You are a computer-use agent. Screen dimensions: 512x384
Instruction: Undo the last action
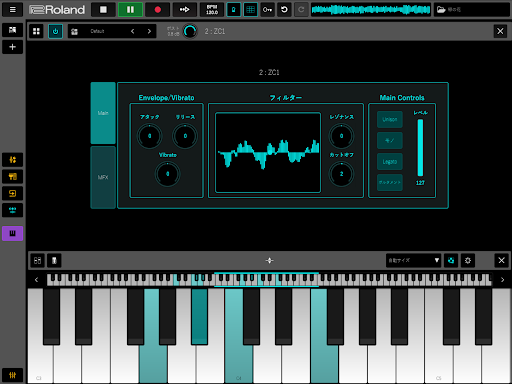(284, 9)
